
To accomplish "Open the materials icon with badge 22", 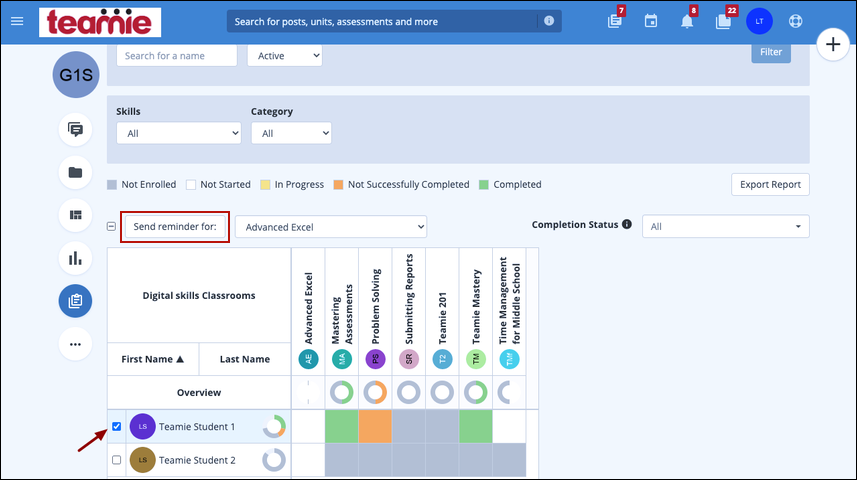I will (x=723, y=21).
